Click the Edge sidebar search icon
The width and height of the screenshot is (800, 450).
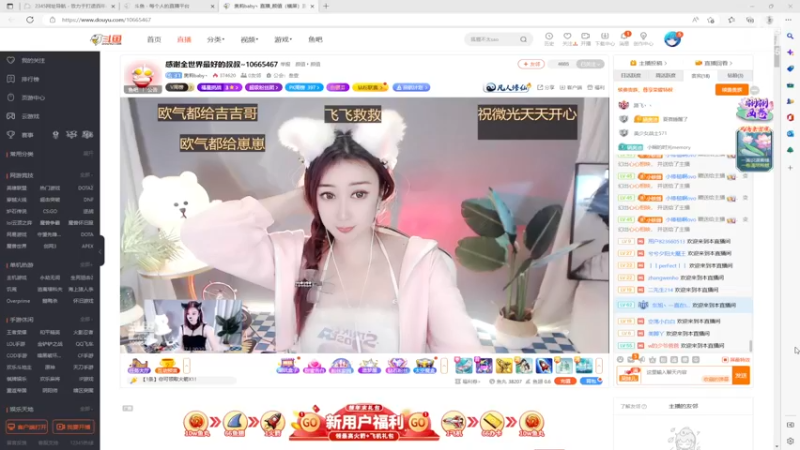790,36
